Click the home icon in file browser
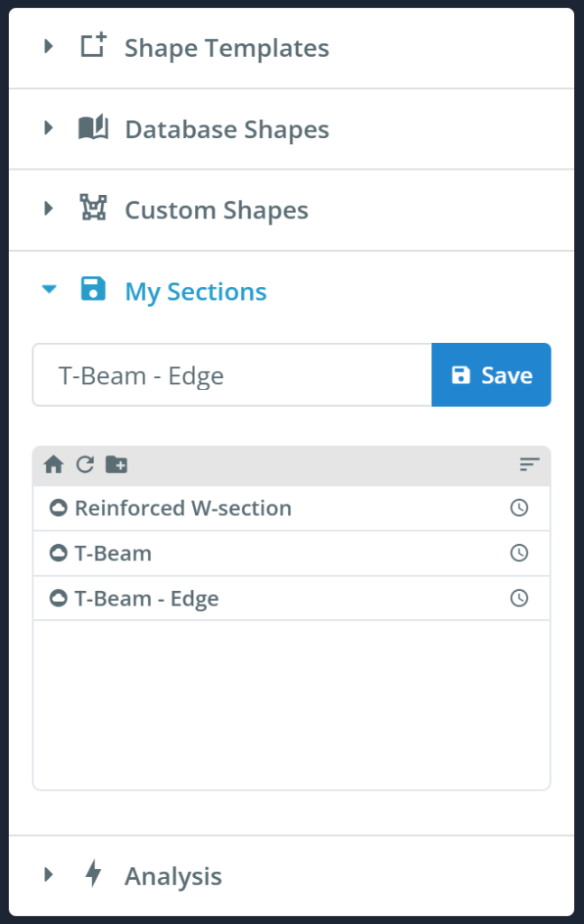The width and height of the screenshot is (584, 924). click(x=53, y=465)
